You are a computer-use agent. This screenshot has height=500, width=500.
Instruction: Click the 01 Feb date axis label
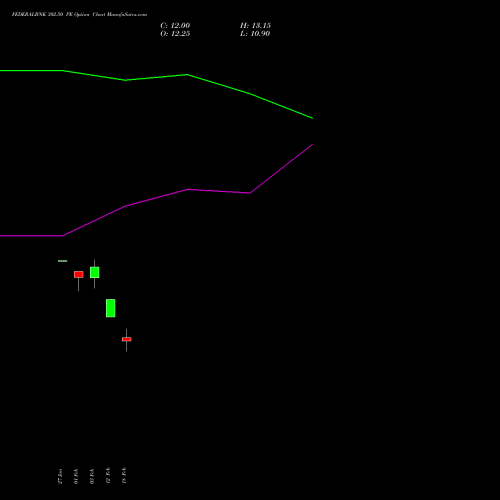click(x=76, y=476)
